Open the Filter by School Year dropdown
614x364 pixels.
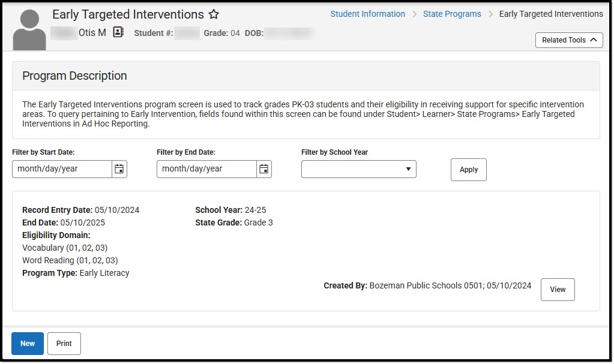pos(358,169)
